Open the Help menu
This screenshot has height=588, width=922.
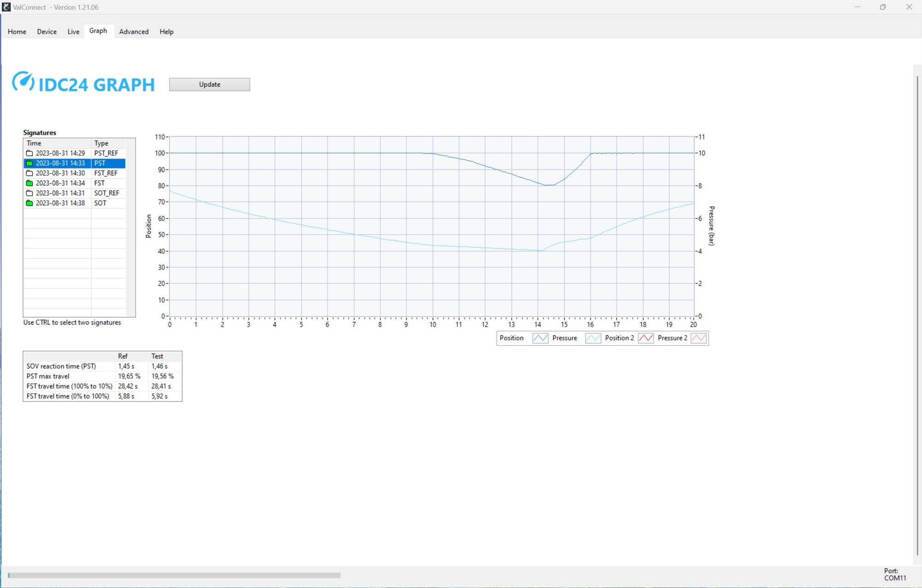point(167,31)
